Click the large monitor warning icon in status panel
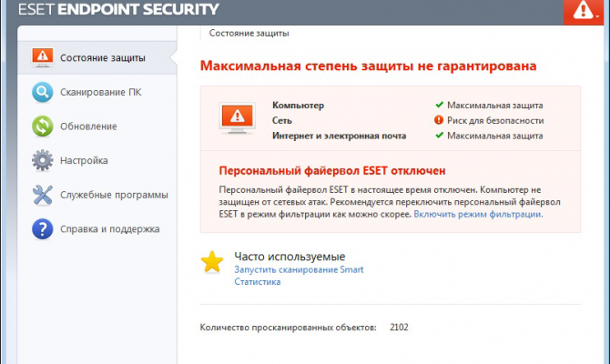 point(235,118)
